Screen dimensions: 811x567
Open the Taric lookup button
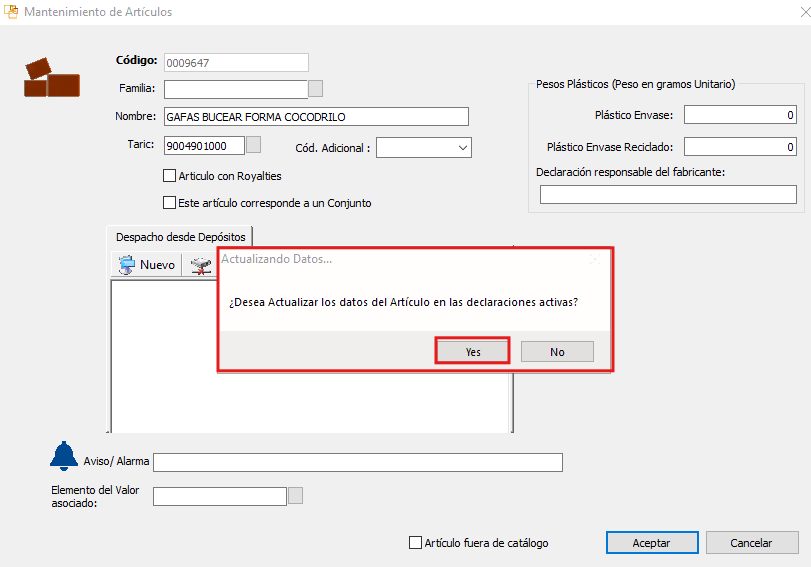253,145
